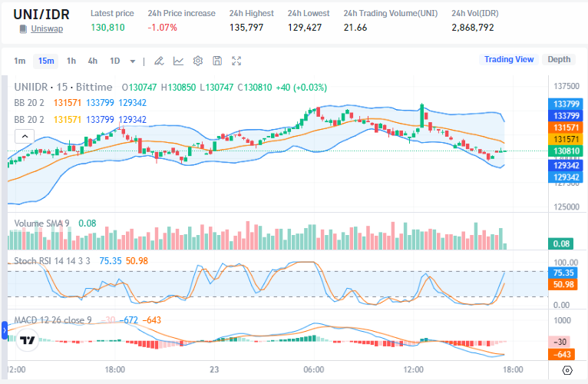Switch to the Depth chart tab

(559, 59)
